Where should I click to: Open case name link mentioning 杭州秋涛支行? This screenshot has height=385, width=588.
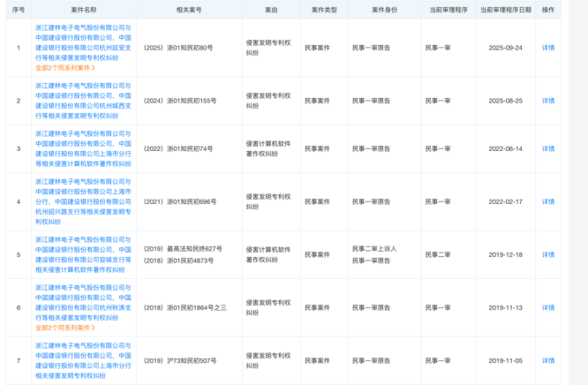[x=84, y=302]
